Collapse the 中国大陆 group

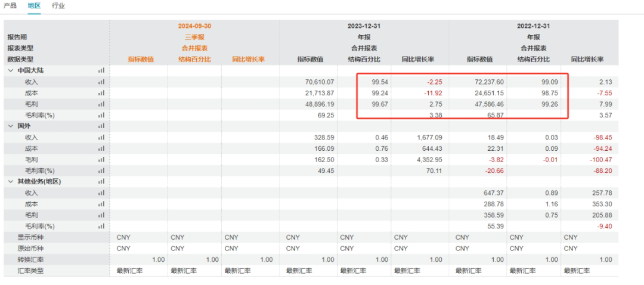(10, 70)
